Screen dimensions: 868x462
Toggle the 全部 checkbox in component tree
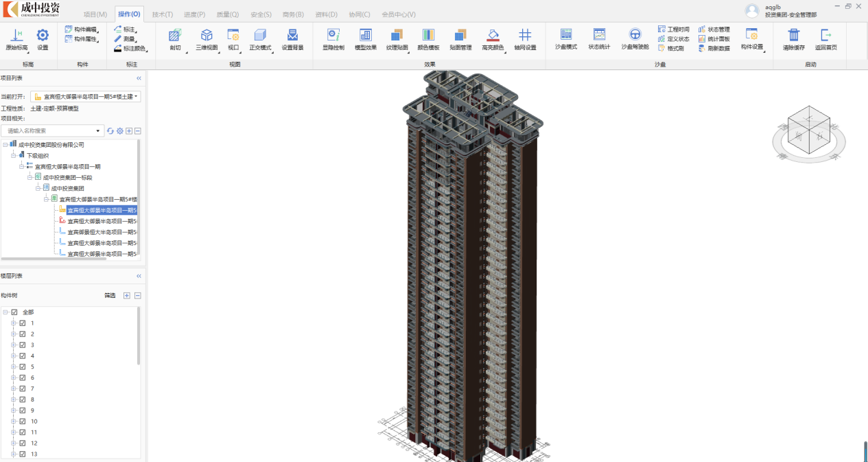pos(14,312)
